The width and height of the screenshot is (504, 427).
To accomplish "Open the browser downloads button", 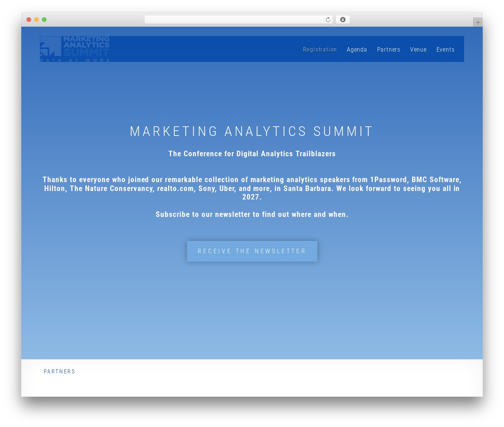I will click(343, 20).
